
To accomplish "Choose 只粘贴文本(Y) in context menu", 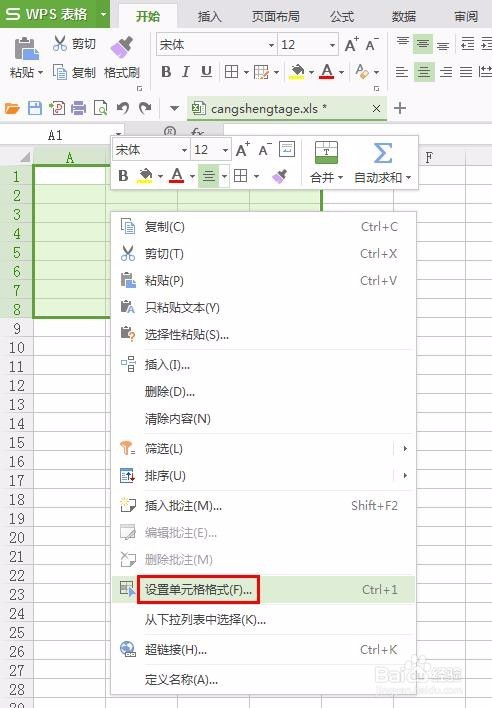I will (x=263, y=308).
